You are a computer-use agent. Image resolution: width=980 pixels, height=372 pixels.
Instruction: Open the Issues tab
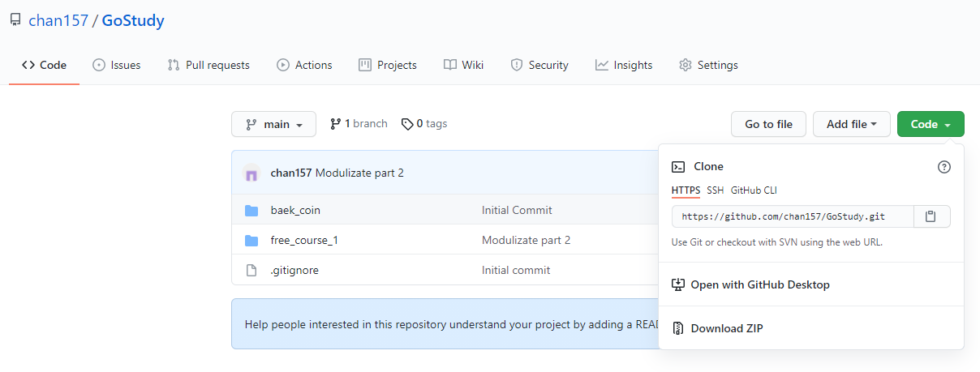click(x=117, y=65)
